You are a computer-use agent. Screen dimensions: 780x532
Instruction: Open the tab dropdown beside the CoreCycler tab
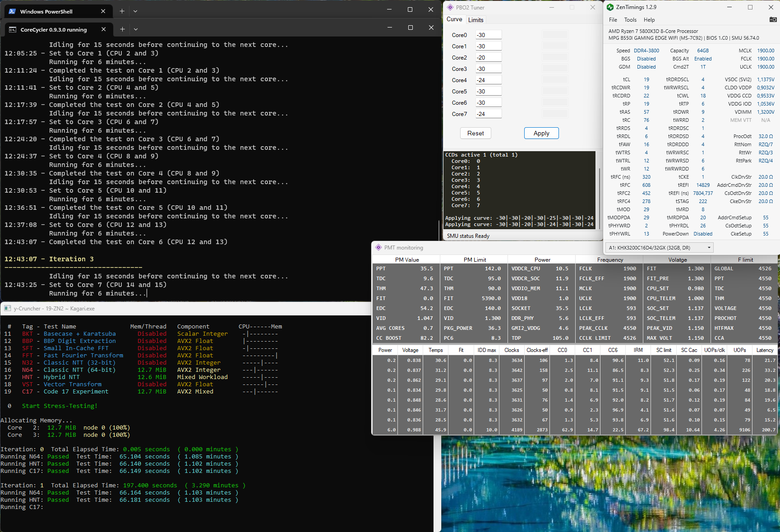click(136, 29)
